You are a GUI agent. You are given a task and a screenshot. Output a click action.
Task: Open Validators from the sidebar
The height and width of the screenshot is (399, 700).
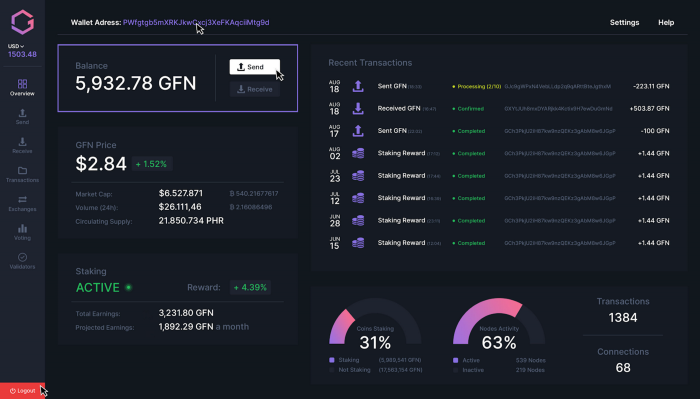tap(22, 261)
